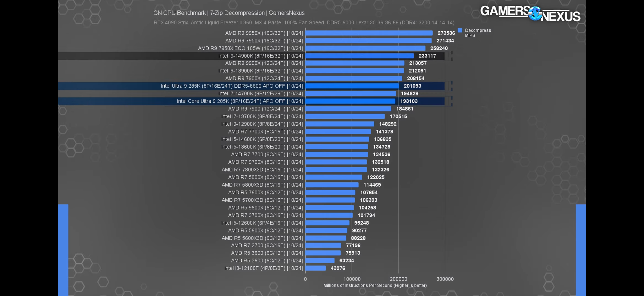This screenshot has width=644, height=296.
Task: Click the 273536 value label
Action: (446, 33)
